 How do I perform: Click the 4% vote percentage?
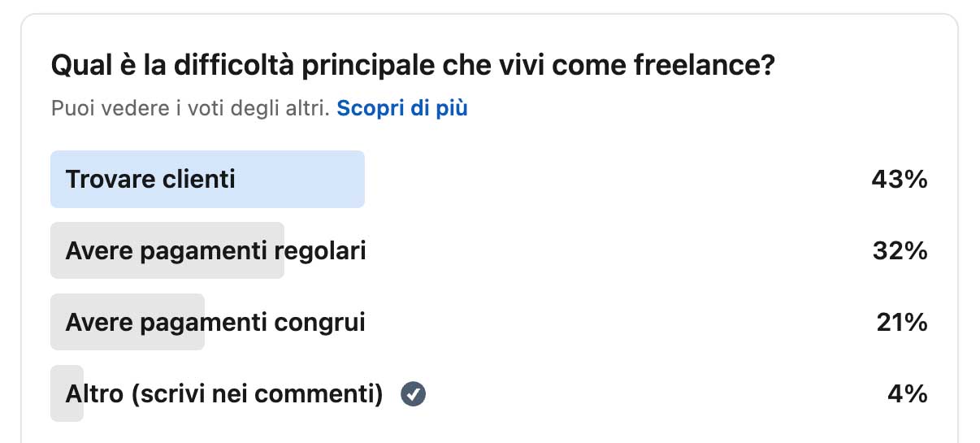[907, 394]
